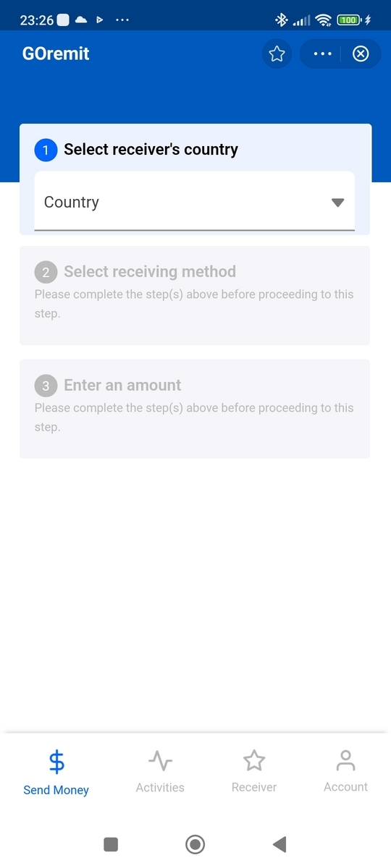Switch to the Receiver tab label
This screenshot has height=868, width=391.
pyautogui.click(x=254, y=787)
